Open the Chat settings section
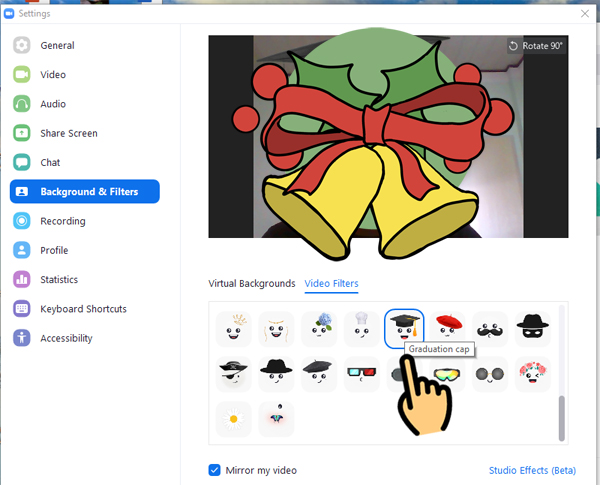The width and height of the screenshot is (600, 485). (50, 162)
